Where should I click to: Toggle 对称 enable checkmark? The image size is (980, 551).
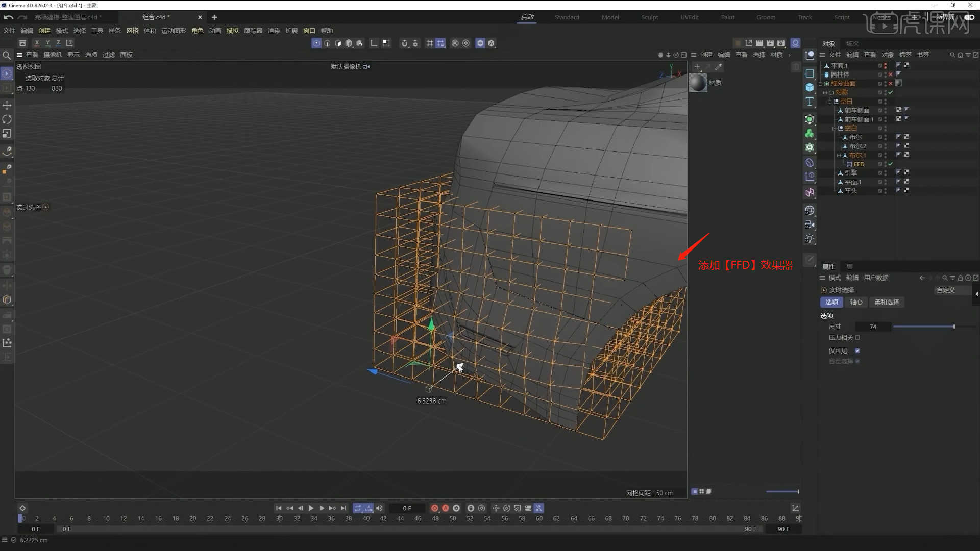(x=891, y=93)
